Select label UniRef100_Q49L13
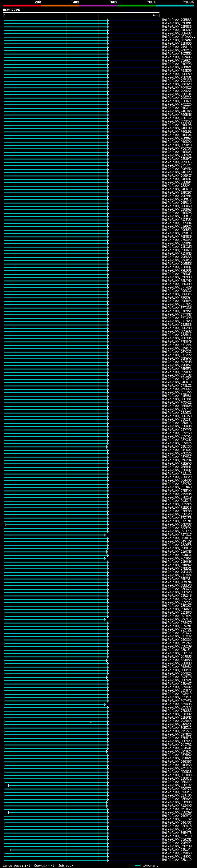Image resolution: width=197 pixels, height=868 pixels. 177,47
